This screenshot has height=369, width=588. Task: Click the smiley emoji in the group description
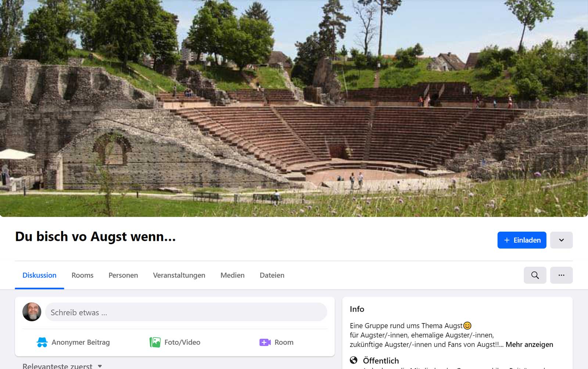467,325
